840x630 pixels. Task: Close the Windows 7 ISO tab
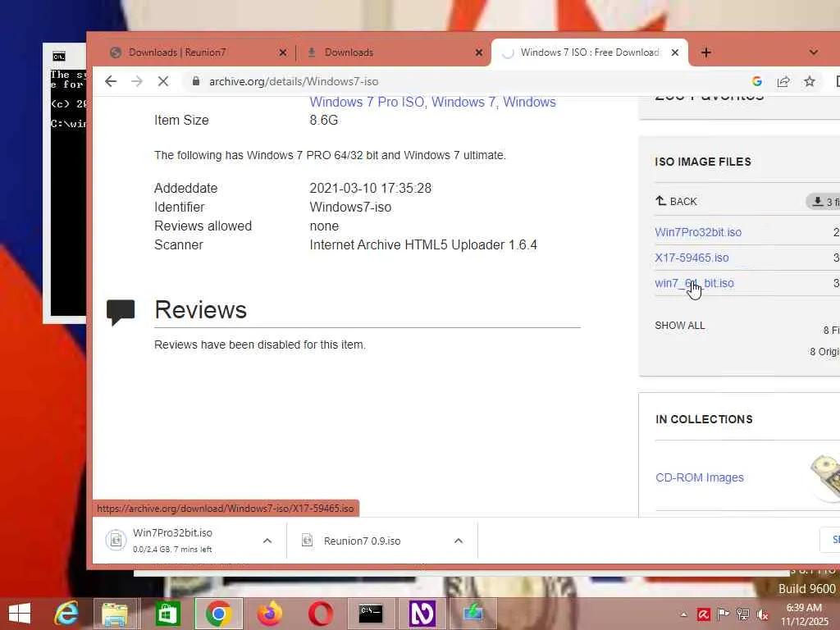point(675,52)
